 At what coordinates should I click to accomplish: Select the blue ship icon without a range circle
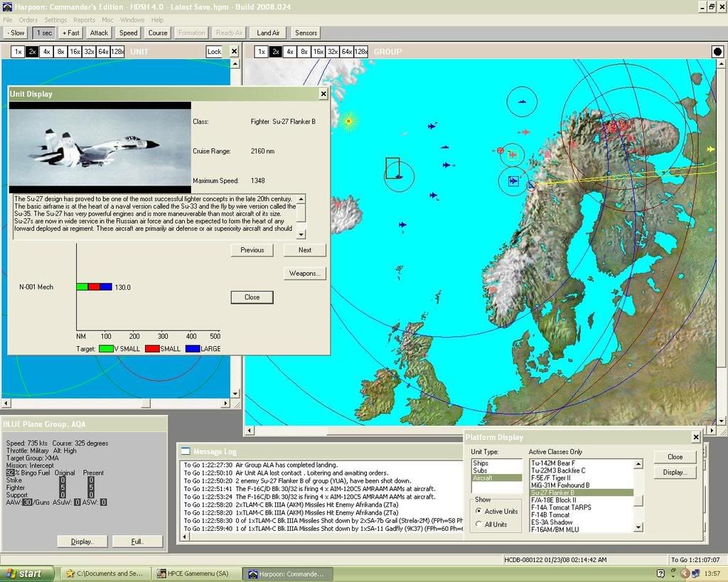click(x=445, y=147)
